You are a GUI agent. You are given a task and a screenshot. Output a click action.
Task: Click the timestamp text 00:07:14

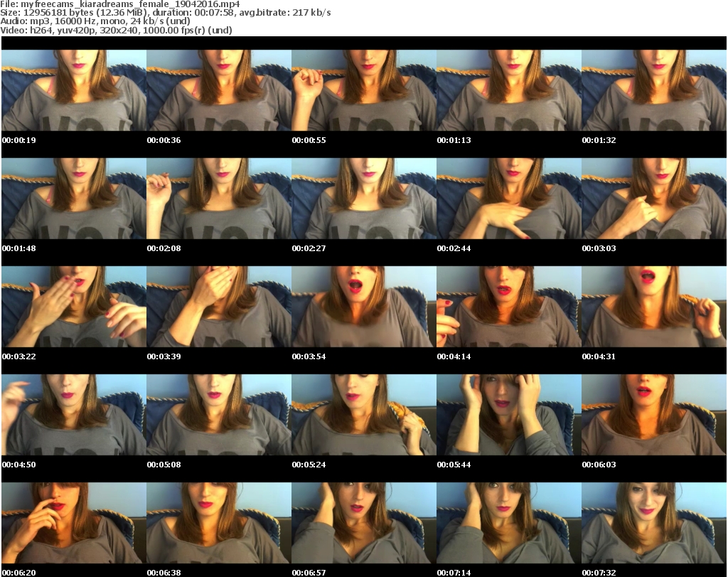(454, 573)
